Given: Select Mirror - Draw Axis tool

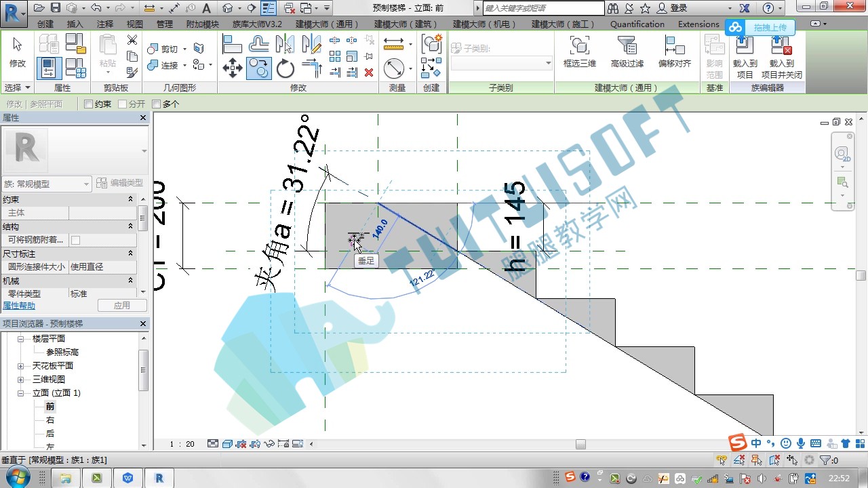Looking at the screenshot, I should point(311,44).
